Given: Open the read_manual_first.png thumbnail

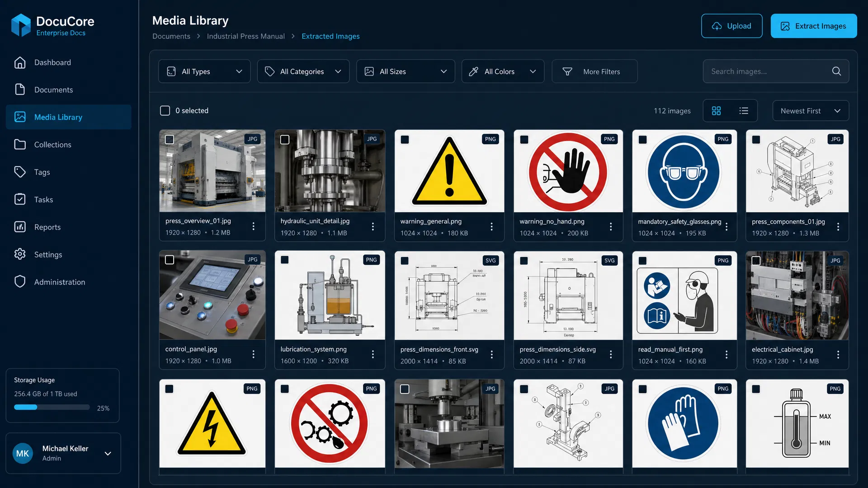Looking at the screenshot, I should pos(684,296).
